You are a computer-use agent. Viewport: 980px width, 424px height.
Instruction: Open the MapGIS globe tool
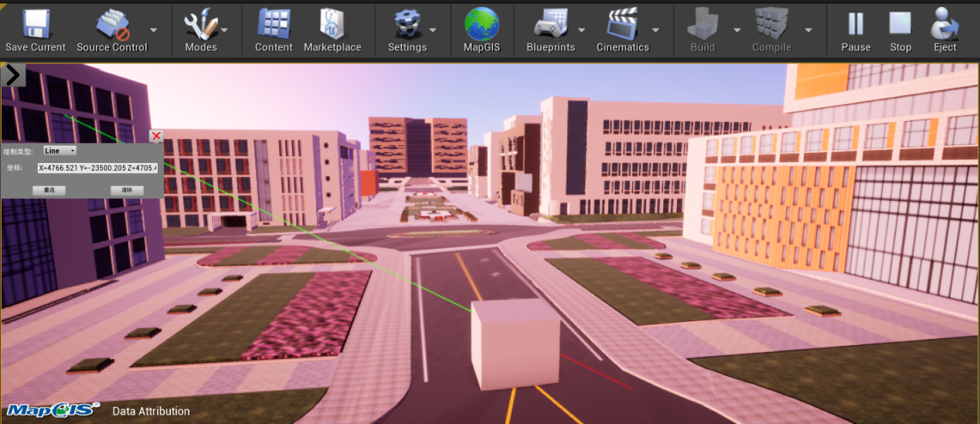click(481, 25)
